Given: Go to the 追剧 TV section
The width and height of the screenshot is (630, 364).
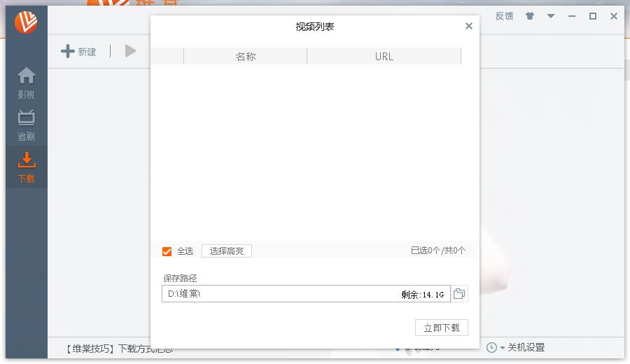Looking at the screenshot, I should point(26,125).
